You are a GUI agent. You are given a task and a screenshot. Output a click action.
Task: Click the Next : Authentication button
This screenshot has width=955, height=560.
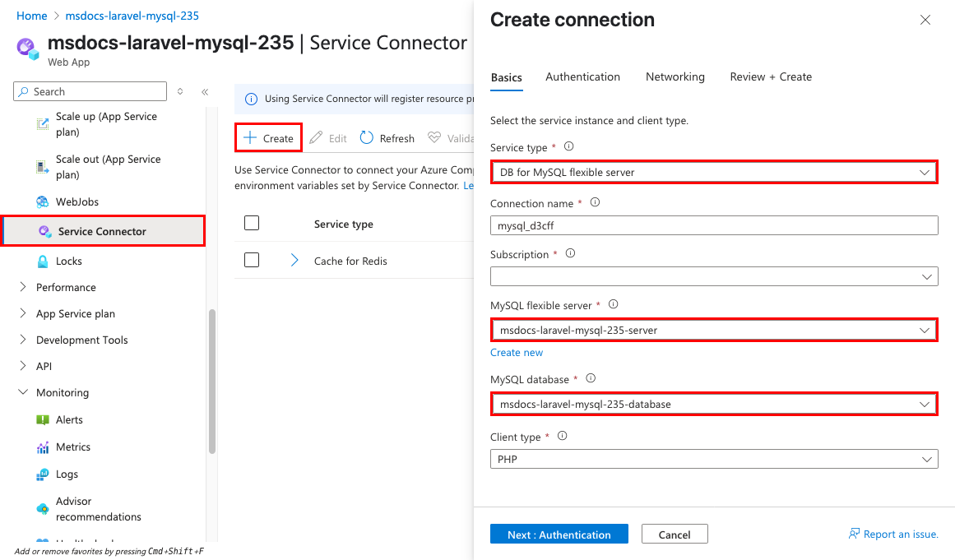coord(559,535)
